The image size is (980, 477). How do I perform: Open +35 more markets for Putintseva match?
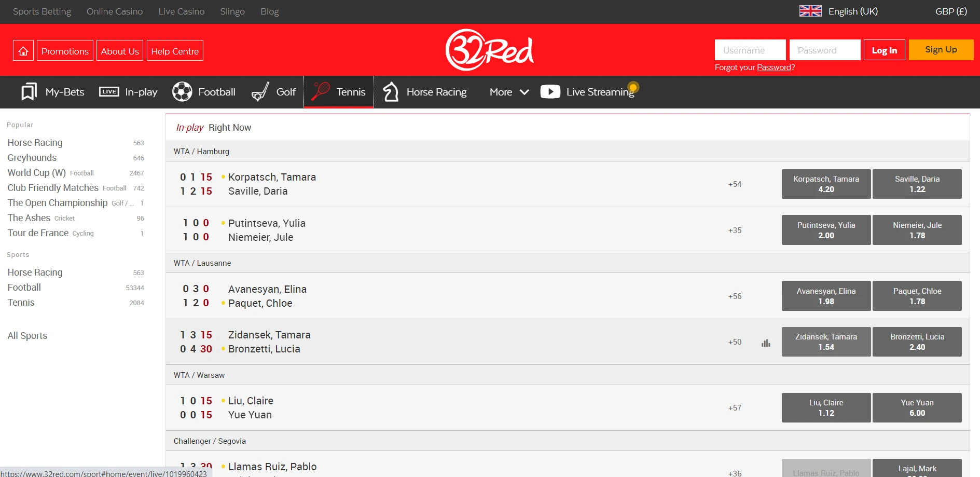pyautogui.click(x=735, y=230)
